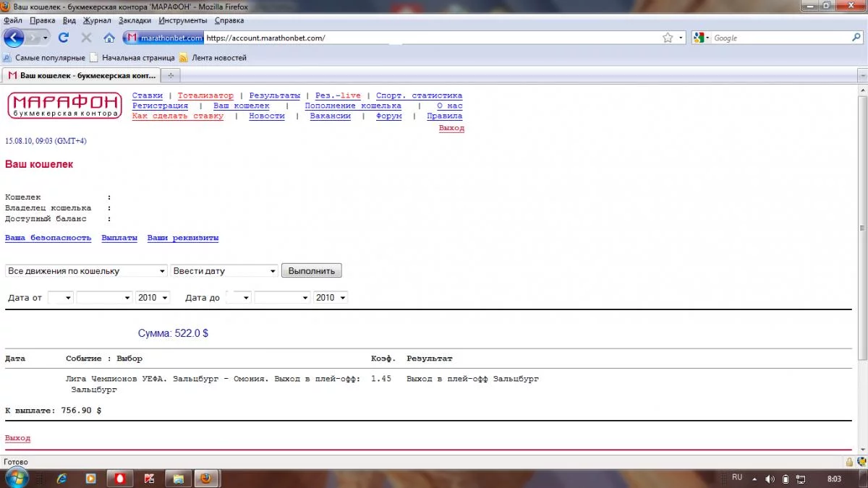This screenshot has width=868, height=488.
Task: Click the Marathon bookmaker logo
Action: tap(64, 106)
